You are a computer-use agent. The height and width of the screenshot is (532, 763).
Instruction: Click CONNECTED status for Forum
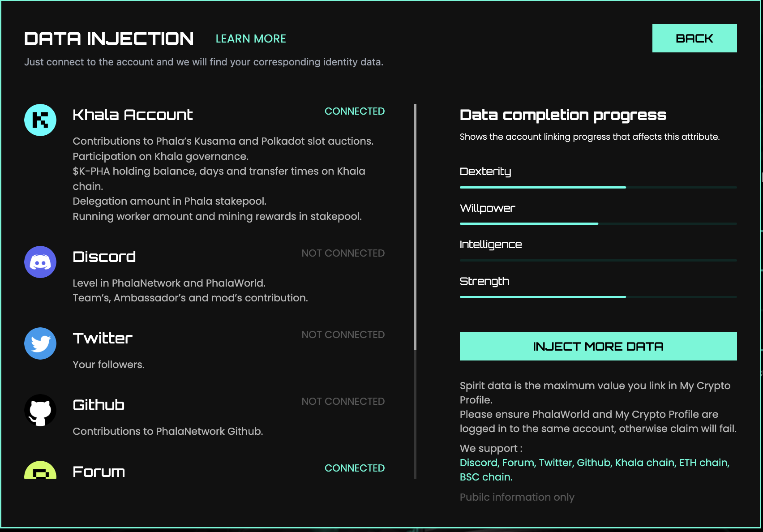355,468
